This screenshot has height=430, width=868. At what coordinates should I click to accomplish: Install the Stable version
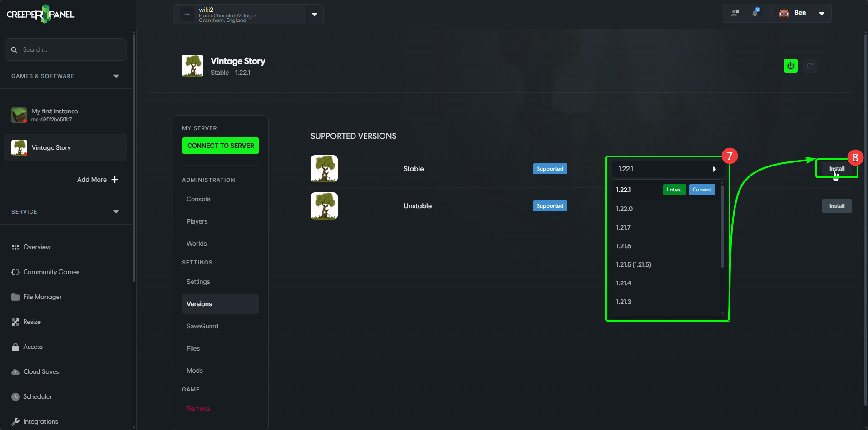tap(837, 169)
